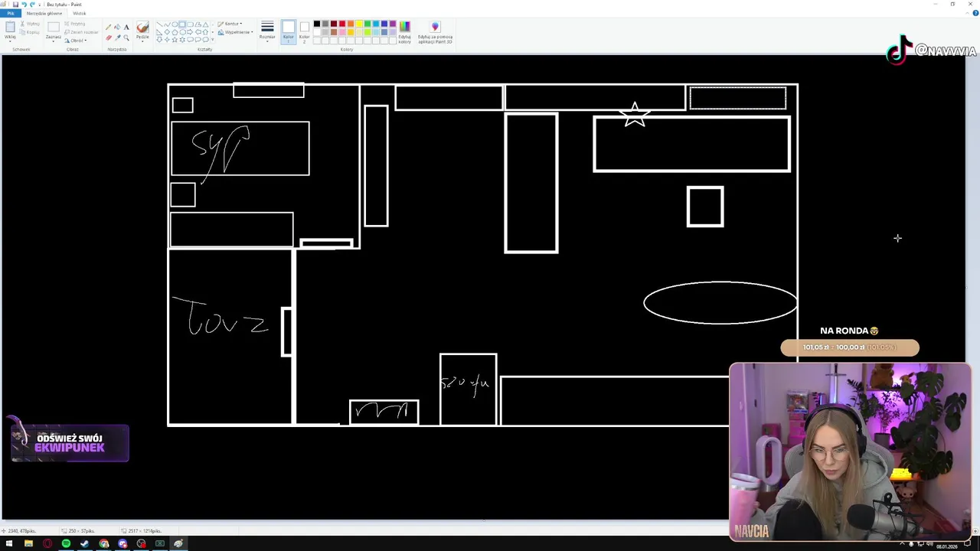
Task: Pick the orange color swatch
Action: point(351,24)
